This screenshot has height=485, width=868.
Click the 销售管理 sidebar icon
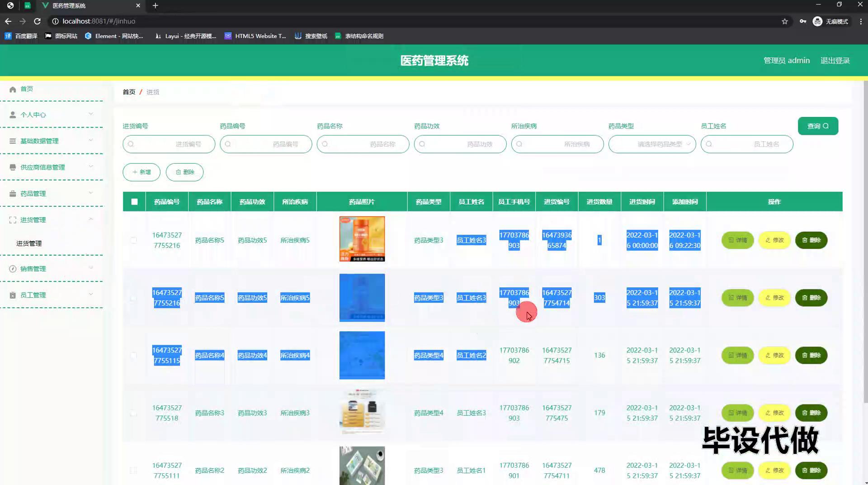13,269
